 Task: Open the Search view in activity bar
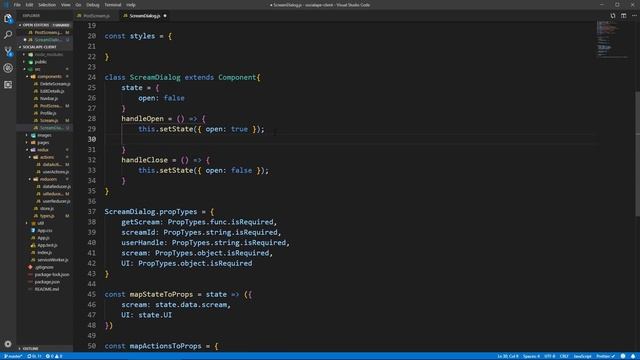(8, 35)
